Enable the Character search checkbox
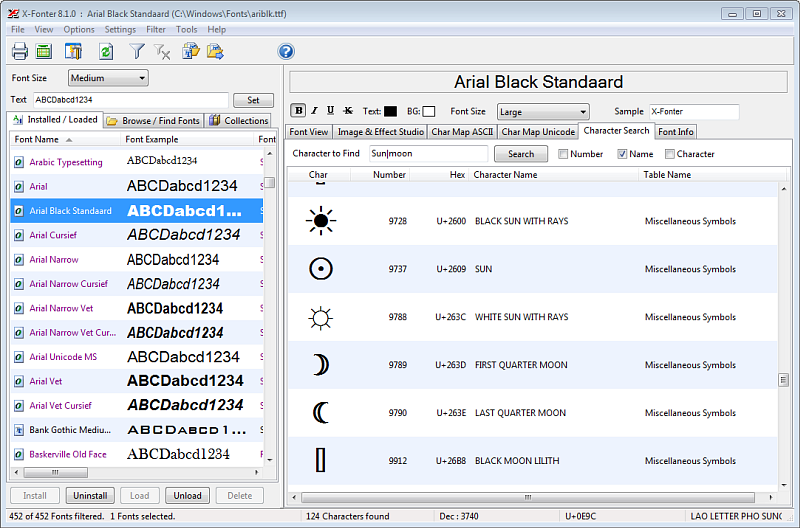This screenshot has width=800, height=528. click(x=670, y=154)
